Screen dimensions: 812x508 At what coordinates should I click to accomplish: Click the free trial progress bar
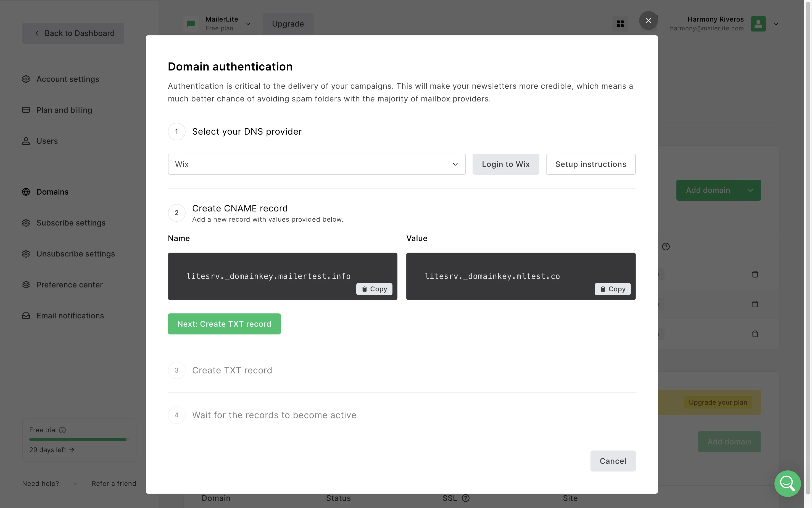pos(79,439)
